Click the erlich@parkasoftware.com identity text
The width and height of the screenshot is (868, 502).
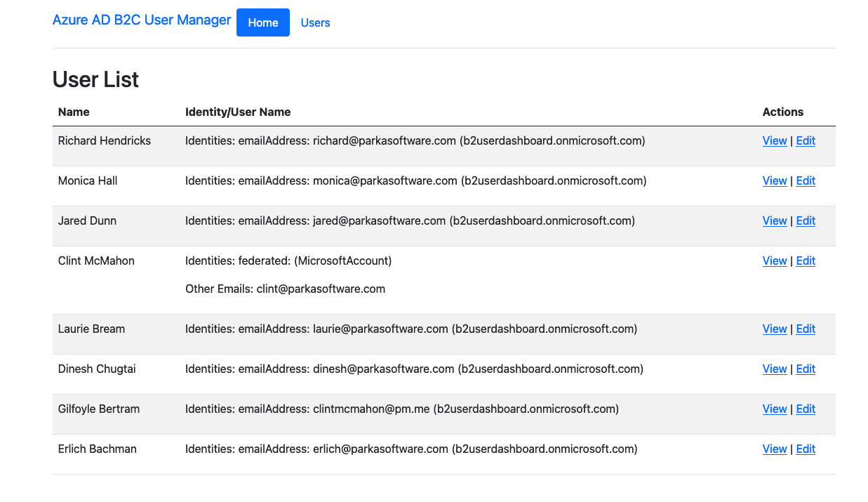coord(411,449)
